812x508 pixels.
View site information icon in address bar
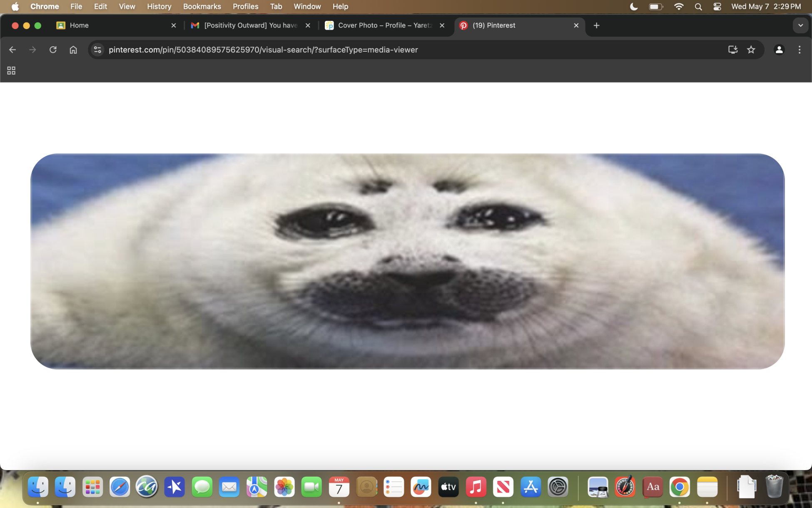tap(97, 50)
